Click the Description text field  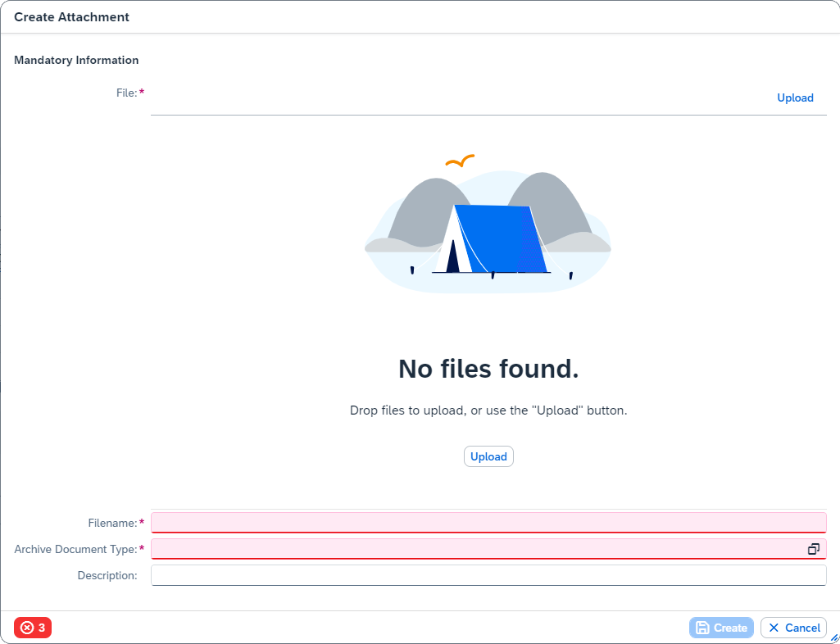pos(488,575)
